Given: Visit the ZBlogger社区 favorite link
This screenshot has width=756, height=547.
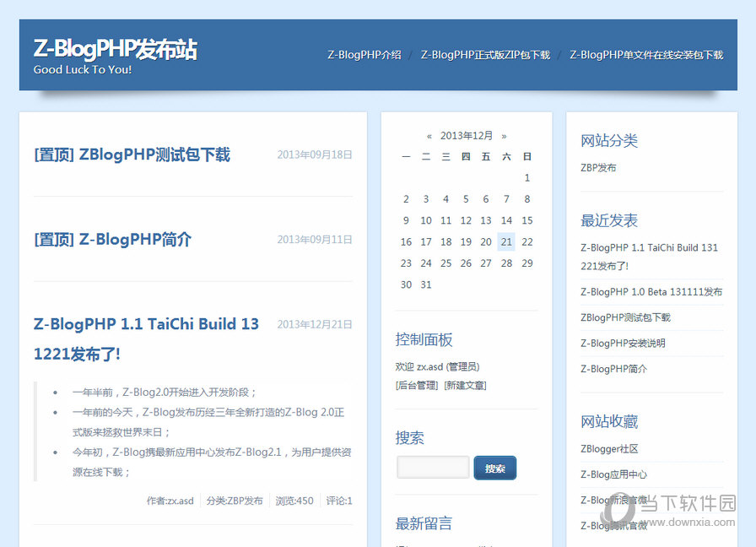Looking at the screenshot, I should [x=609, y=448].
